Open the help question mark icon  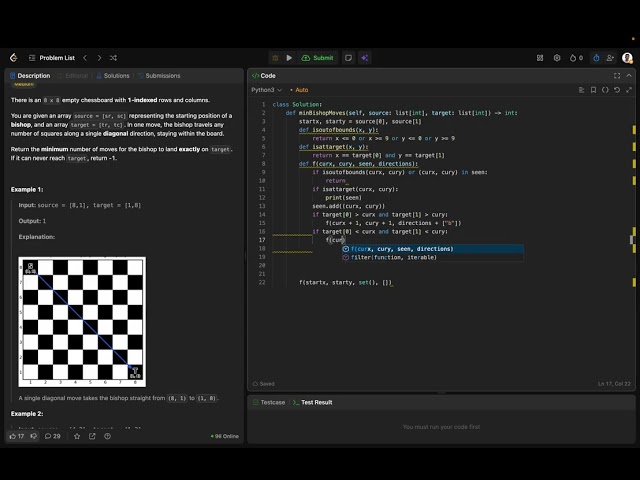107,436
